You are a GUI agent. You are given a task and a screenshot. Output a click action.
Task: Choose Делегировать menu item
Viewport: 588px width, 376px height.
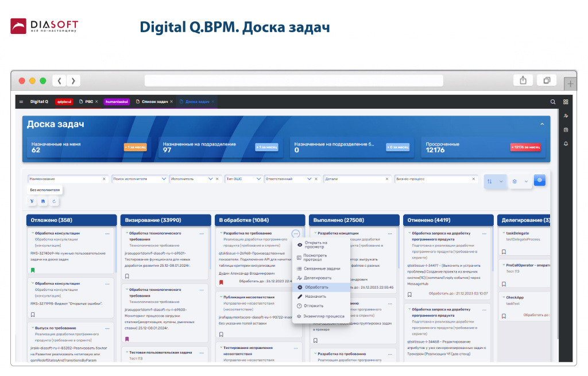321,278
